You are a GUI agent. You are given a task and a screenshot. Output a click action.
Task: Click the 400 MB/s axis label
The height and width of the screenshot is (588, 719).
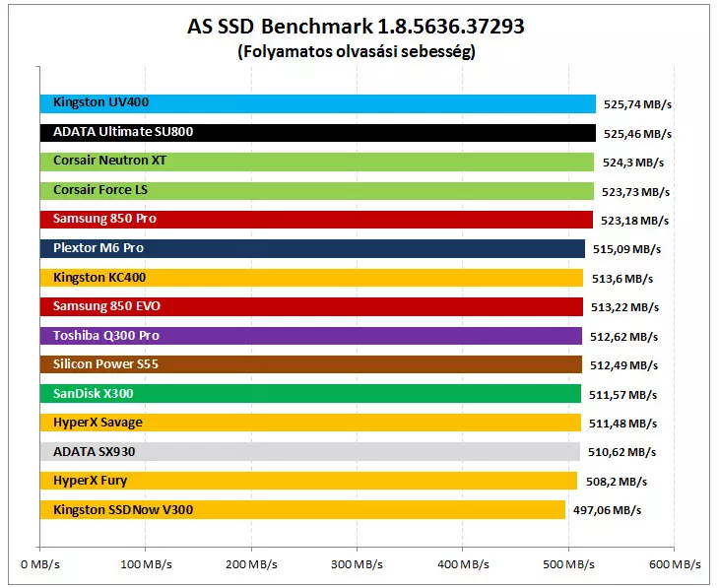(x=463, y=564)
